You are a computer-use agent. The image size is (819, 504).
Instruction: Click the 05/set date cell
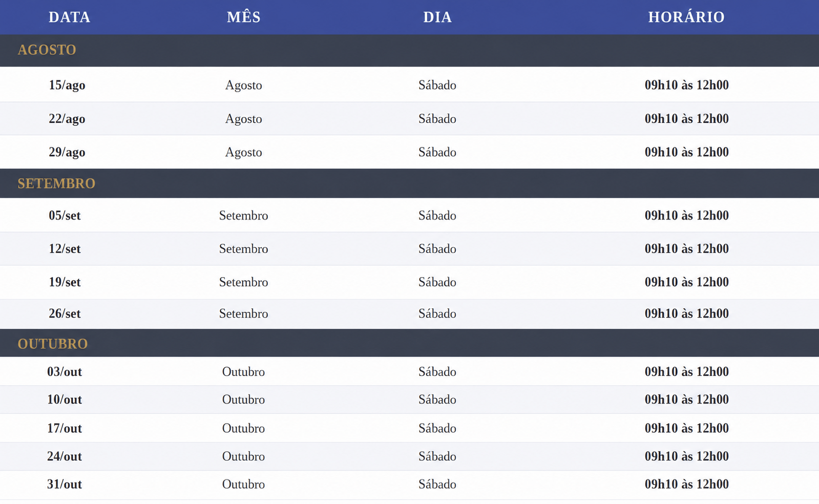(x=65, y=216)
